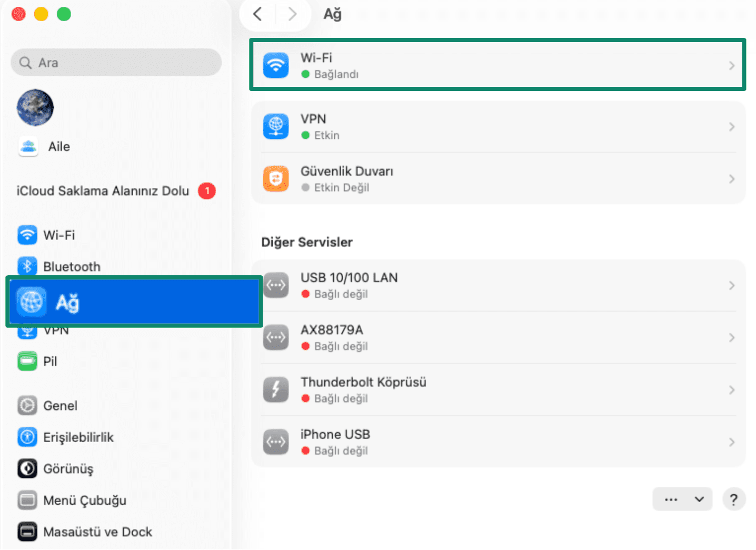Open the dropdown arrow near the ellipsis button
The image size is (756, 550).
tap(698, 499)
